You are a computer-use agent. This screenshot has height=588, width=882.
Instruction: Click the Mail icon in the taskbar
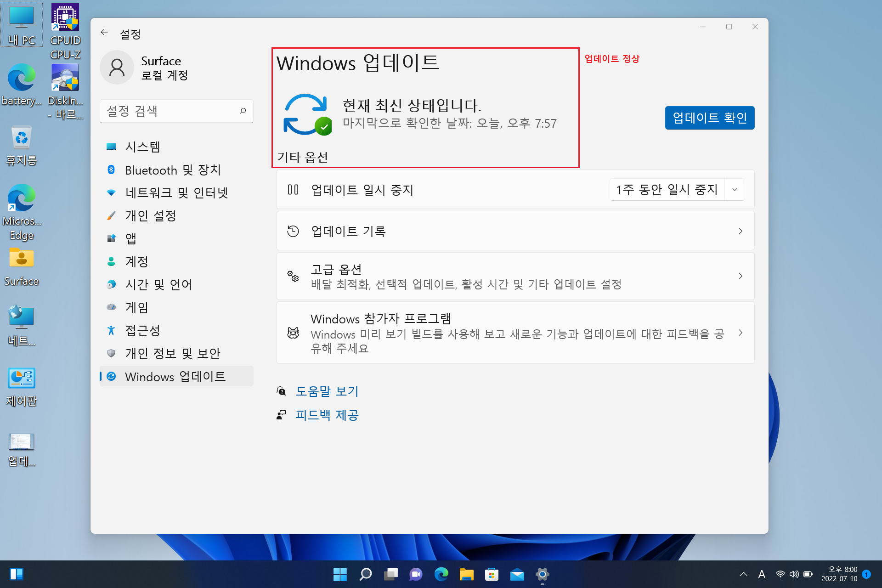pos(517,574)
